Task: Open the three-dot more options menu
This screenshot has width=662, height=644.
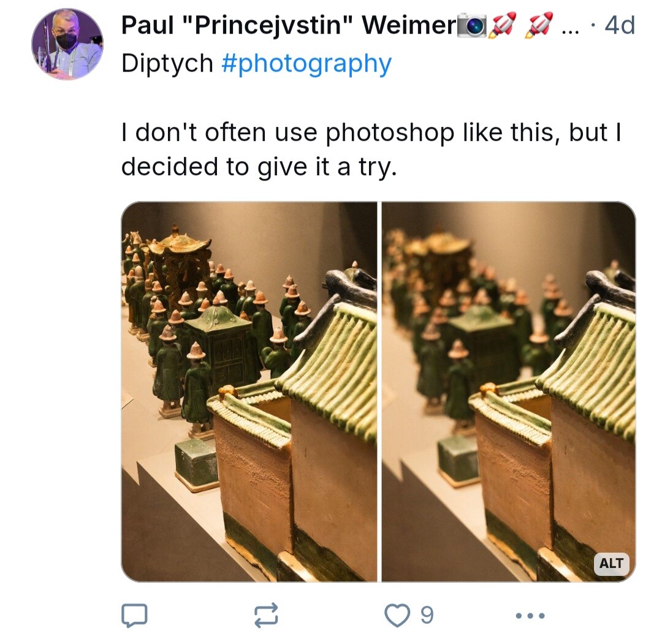Action: (x=530, y=616)
